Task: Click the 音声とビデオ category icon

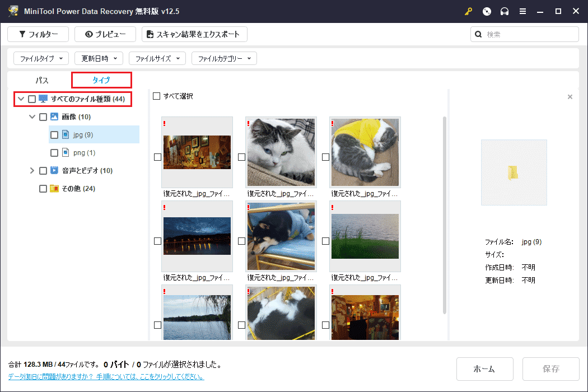Action: point(54,170)
